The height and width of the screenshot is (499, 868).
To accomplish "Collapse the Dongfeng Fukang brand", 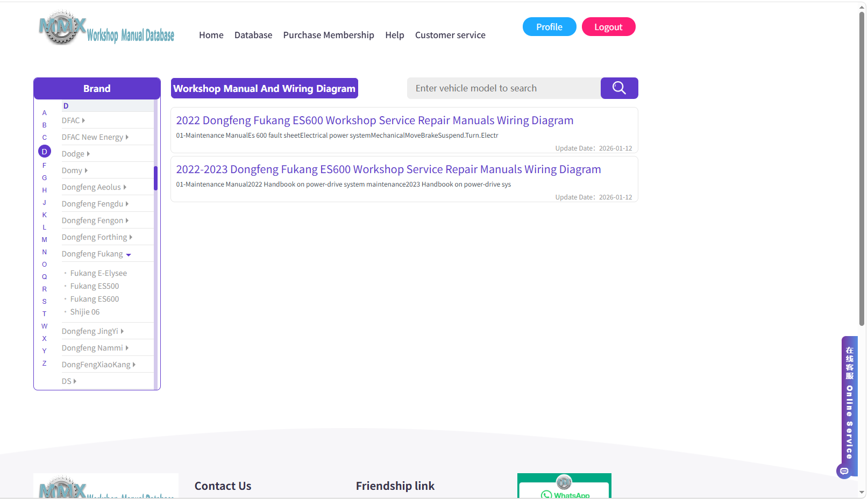I will click(97, 254).
